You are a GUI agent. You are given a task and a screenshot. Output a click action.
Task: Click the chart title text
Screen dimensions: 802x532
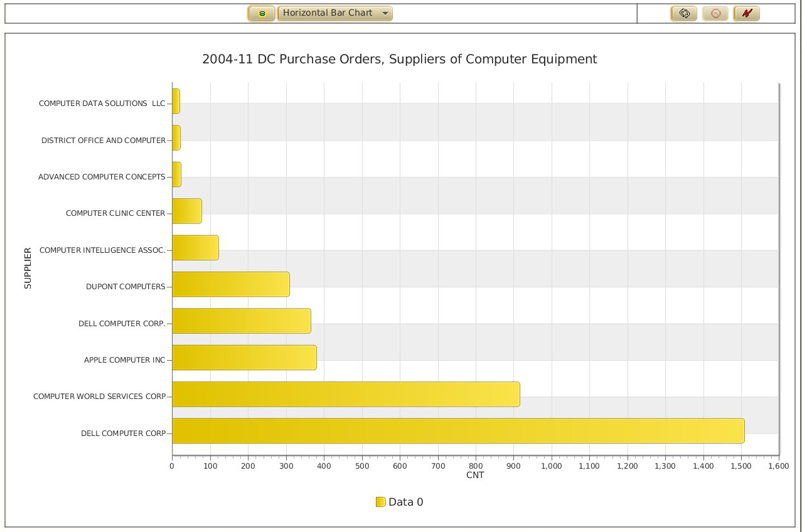[x=399, y=59]
